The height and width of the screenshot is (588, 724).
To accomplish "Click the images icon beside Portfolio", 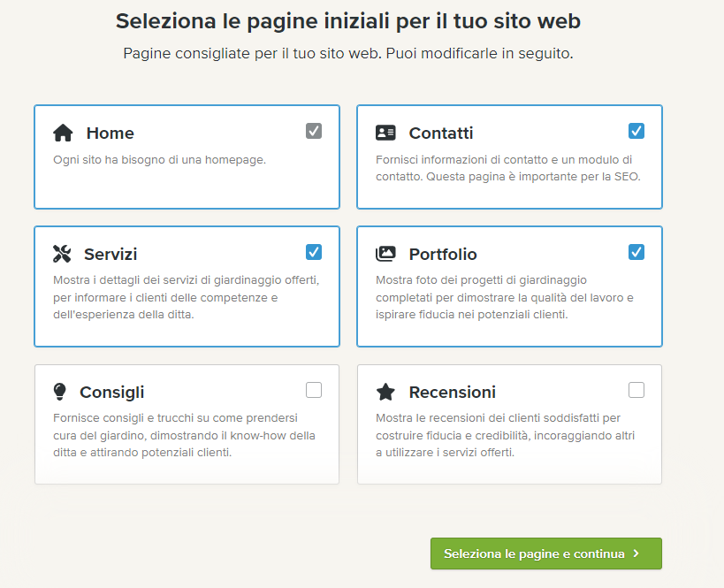I will (x=385, y=254).
